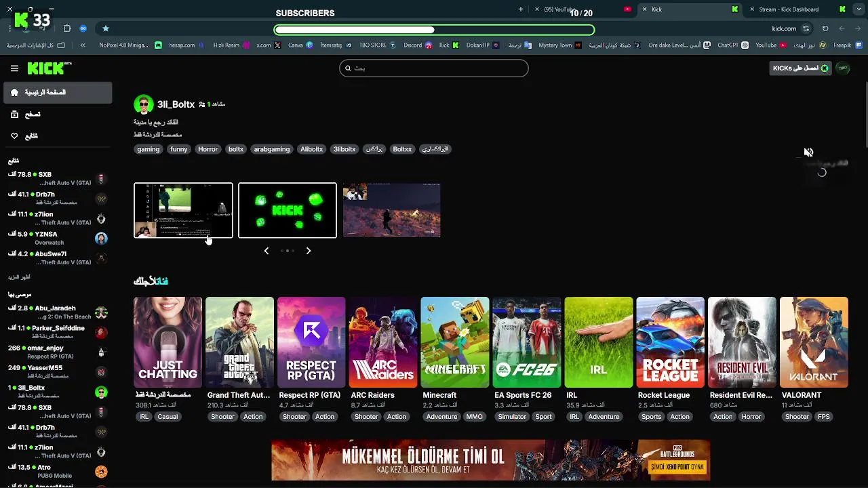Open site settings icon beside kick.com
The height and width of the screenshot is (488, 868).
tap(806, 28)
